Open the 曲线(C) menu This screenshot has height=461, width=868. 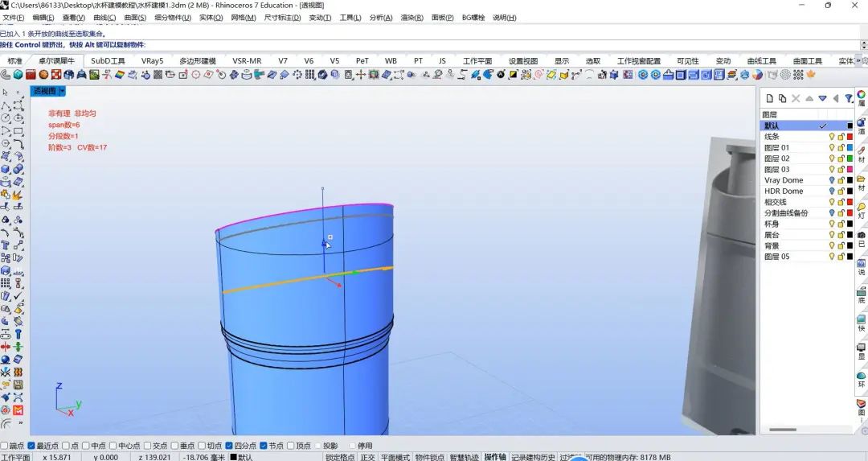[104, 18]
